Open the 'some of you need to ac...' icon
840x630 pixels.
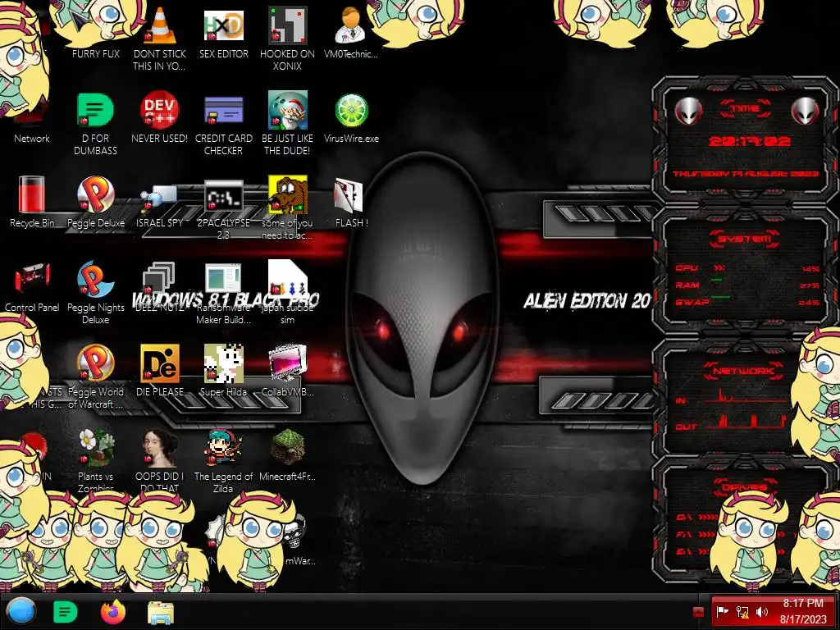pos(288,195)
